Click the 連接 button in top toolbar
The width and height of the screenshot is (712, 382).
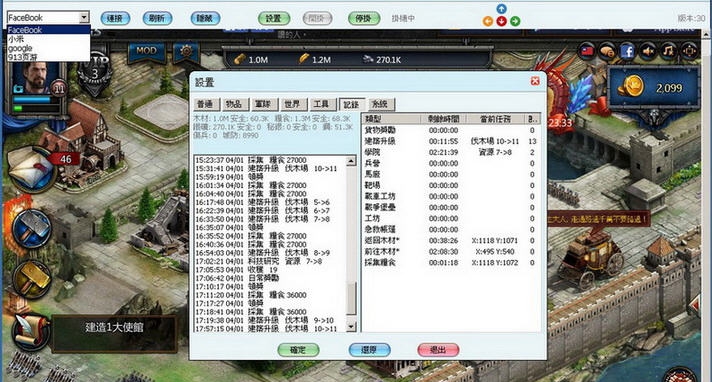115,18
